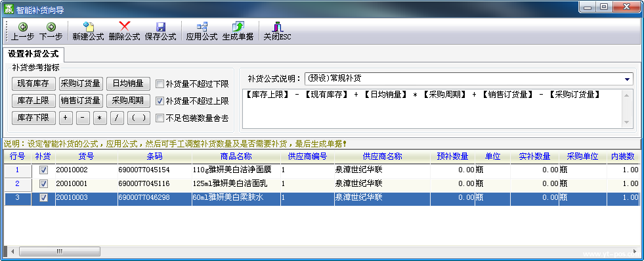Add plus operator to formula
644x261 pixels.
(66, 118)
